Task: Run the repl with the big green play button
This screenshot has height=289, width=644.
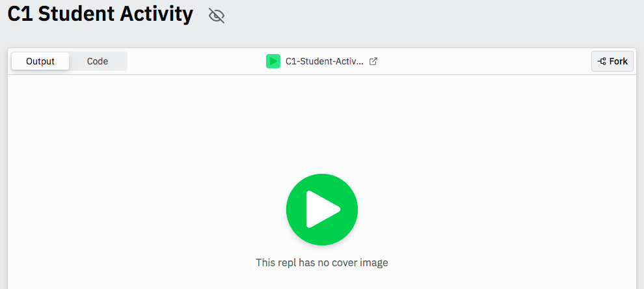Action: tap(322, 209)
